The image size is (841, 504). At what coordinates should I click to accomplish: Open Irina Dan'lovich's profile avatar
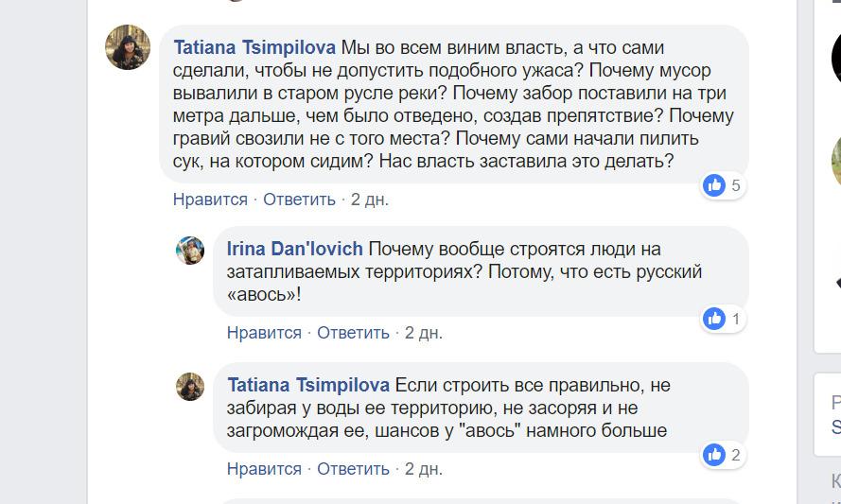pos(190,251)
